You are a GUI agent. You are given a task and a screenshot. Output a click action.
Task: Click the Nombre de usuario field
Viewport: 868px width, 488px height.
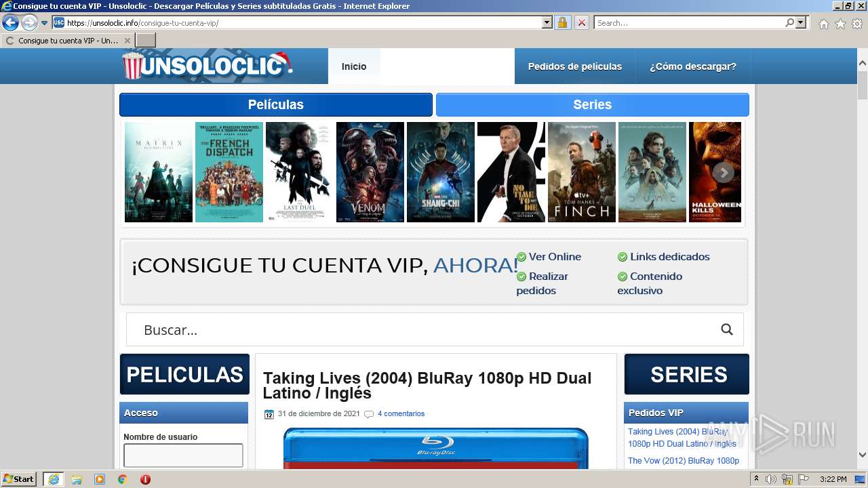click(x=183, y=455)
